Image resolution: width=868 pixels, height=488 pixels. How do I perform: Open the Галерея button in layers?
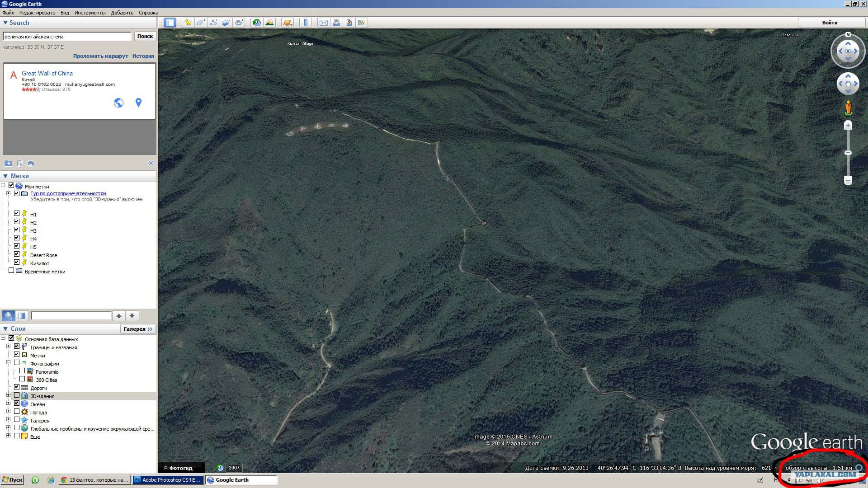coord(138,329)
